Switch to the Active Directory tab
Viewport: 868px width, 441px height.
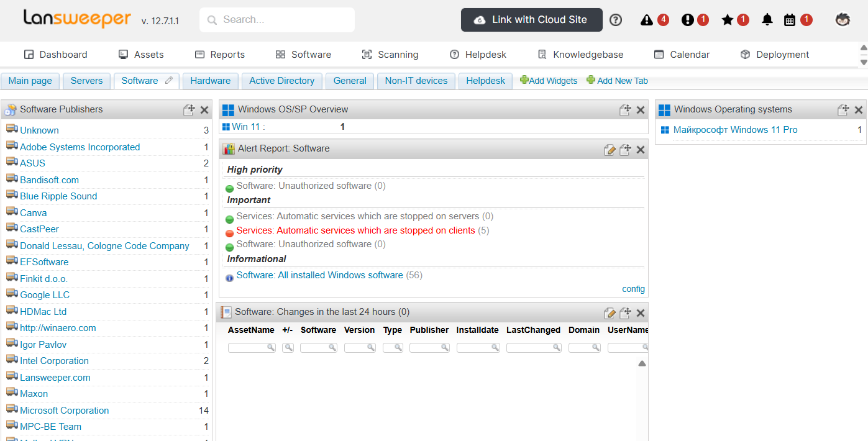(282, 81)
